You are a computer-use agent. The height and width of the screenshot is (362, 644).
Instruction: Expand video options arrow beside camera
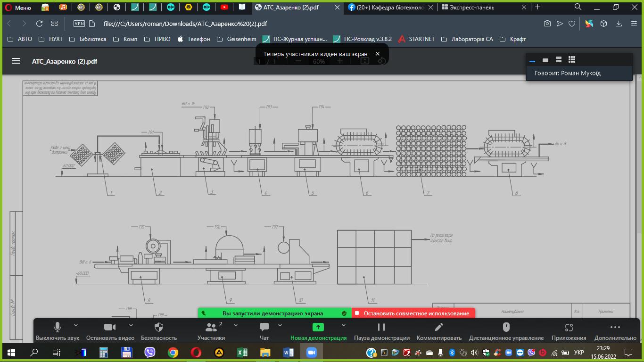131,325
